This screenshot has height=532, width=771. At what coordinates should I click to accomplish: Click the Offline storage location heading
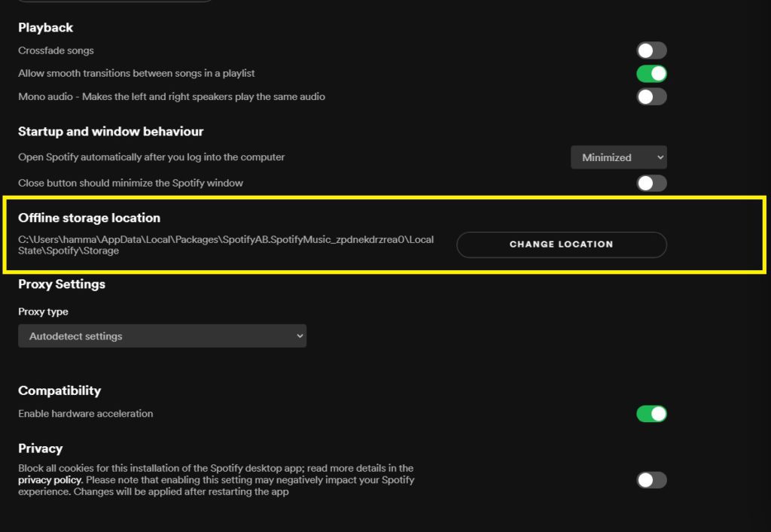[x=89, y=217]
